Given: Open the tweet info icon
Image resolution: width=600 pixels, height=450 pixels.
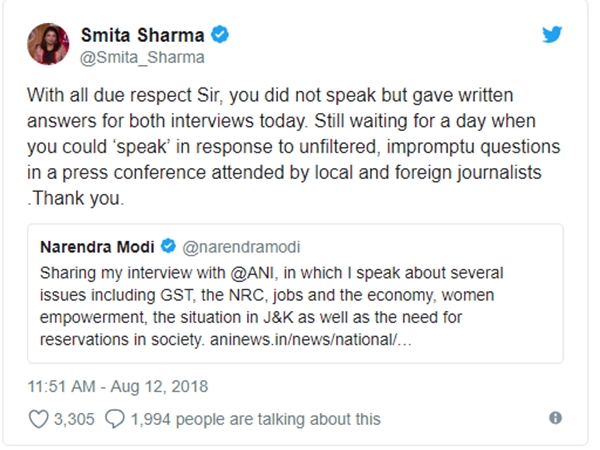Looking at the screenshot, I should [x=555, y=418].
